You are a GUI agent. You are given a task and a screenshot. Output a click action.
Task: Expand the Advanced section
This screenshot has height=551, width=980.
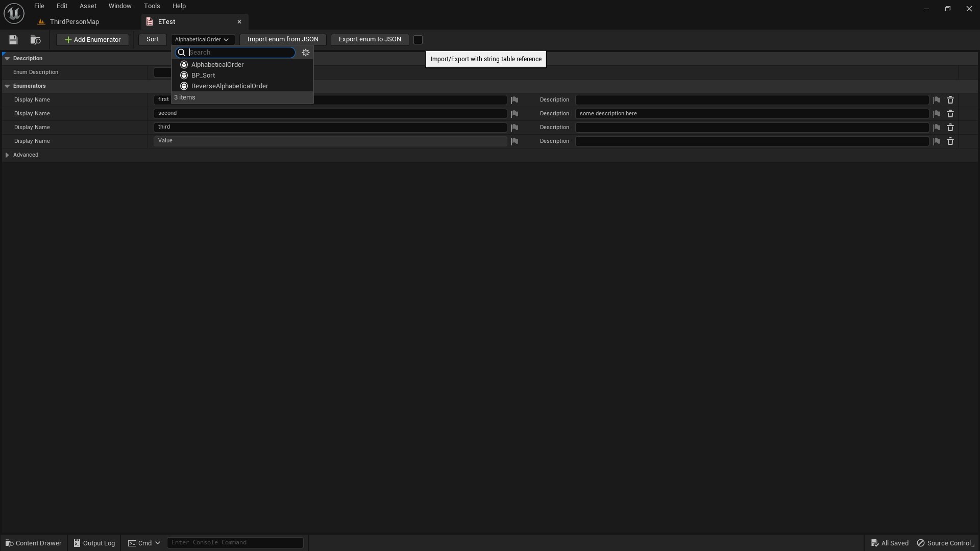point(7,155)
